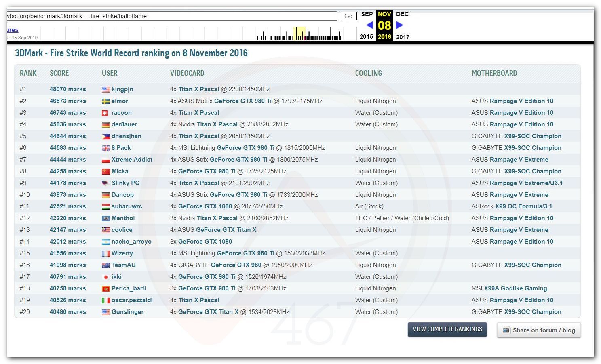Click the Wayback archive URL input field

coord(172,16)
